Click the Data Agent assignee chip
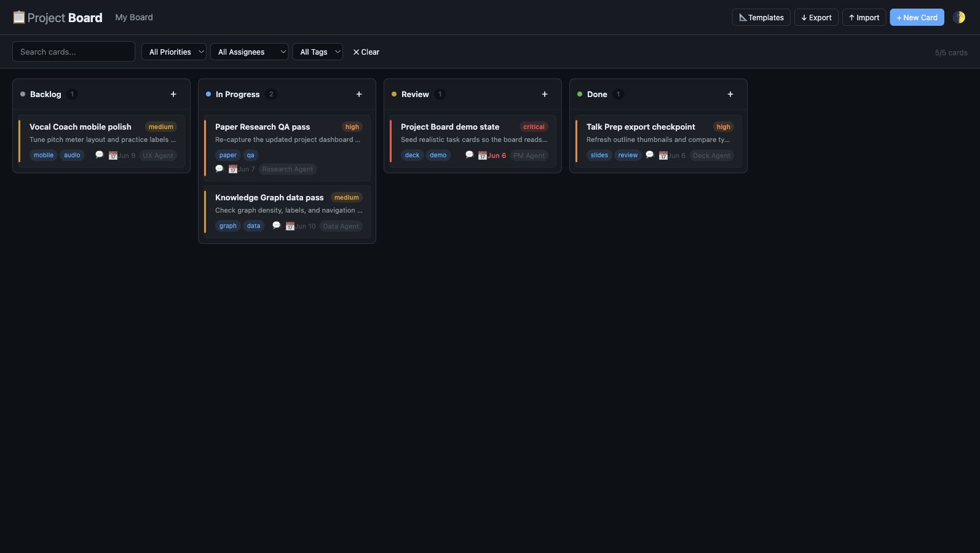This screenshot has height=553, width=980. pos(341,226)
